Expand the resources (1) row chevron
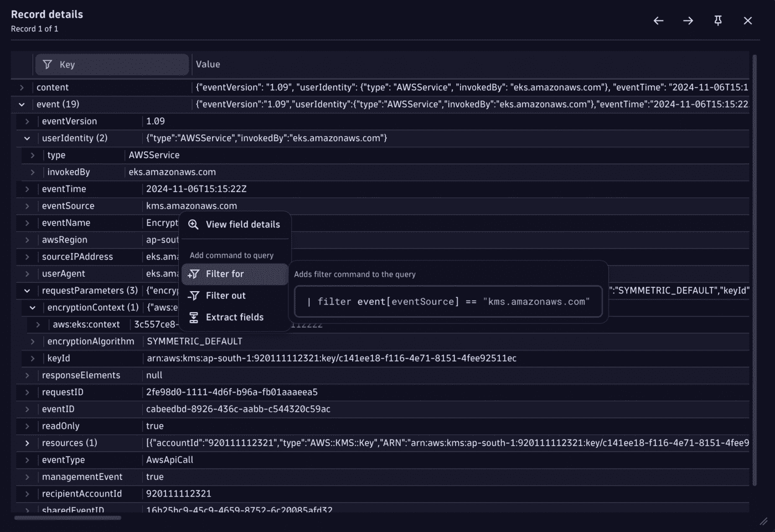The image size is (775, 532). 27,443
